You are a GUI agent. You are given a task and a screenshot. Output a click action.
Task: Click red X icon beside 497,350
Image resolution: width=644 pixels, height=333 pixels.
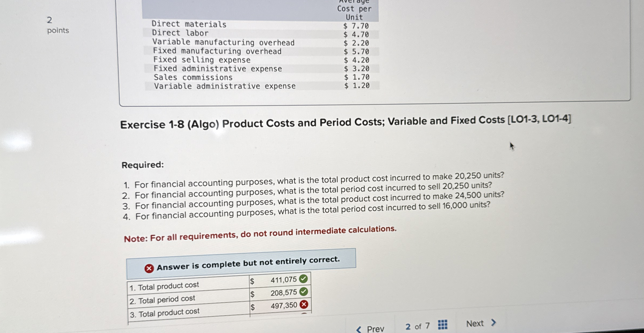304,305
